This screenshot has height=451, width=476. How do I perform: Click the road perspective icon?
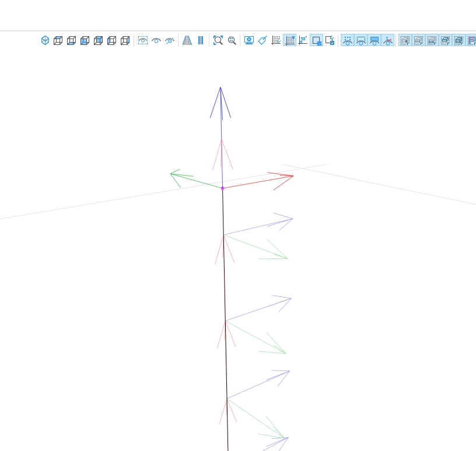point(187,40)
